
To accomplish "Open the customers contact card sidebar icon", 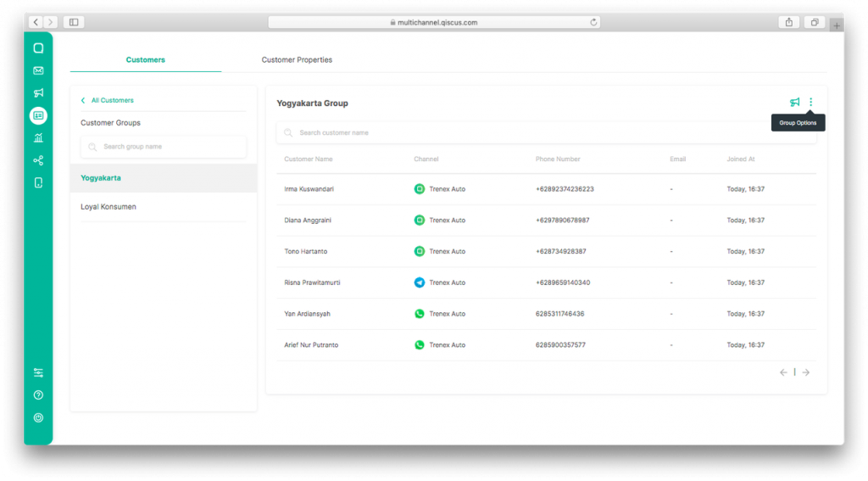I will (x=38, y=115).
